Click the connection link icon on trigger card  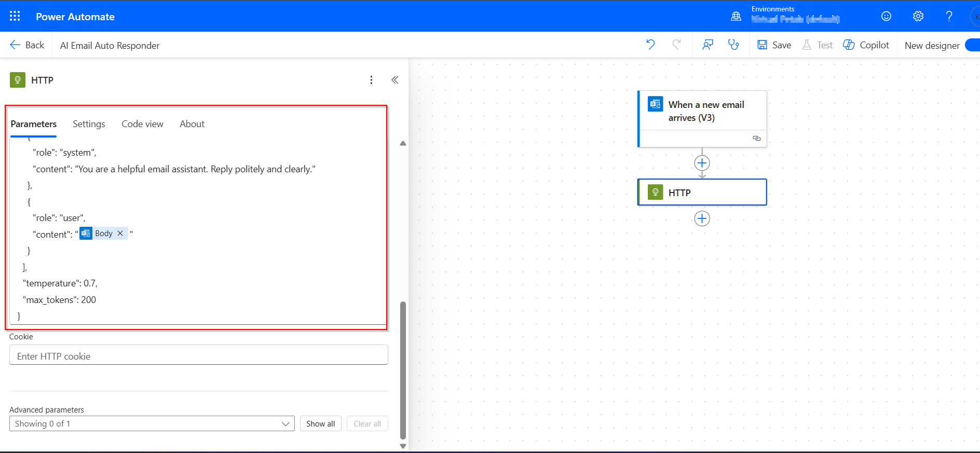(757, 139)
